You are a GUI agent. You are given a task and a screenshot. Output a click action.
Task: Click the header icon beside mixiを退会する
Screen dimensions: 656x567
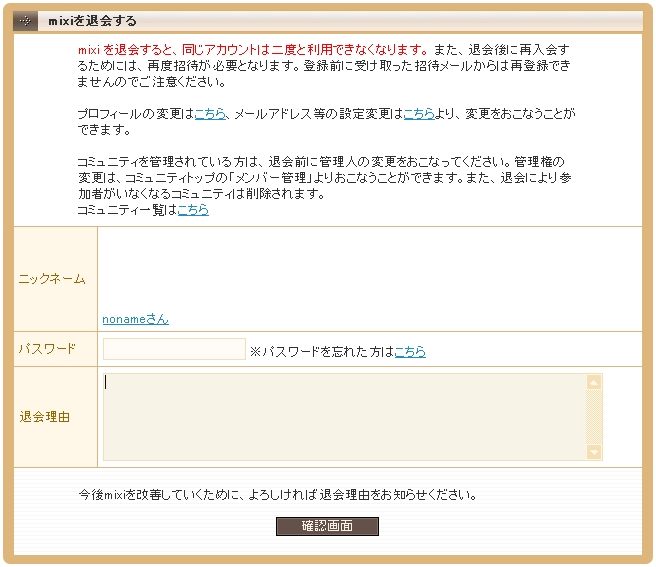(x=26, y=21)
